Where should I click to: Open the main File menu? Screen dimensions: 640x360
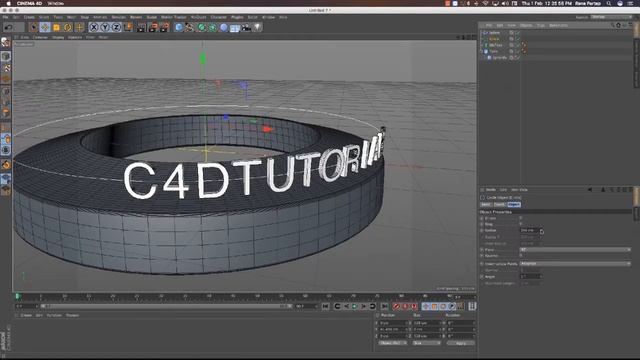pyautogui.click(x=5, y=17)
